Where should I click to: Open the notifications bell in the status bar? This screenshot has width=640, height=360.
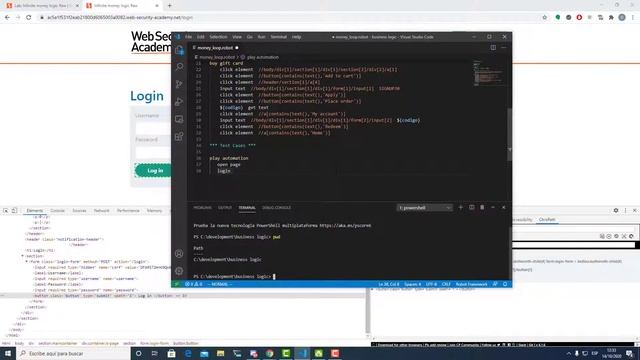505,284
